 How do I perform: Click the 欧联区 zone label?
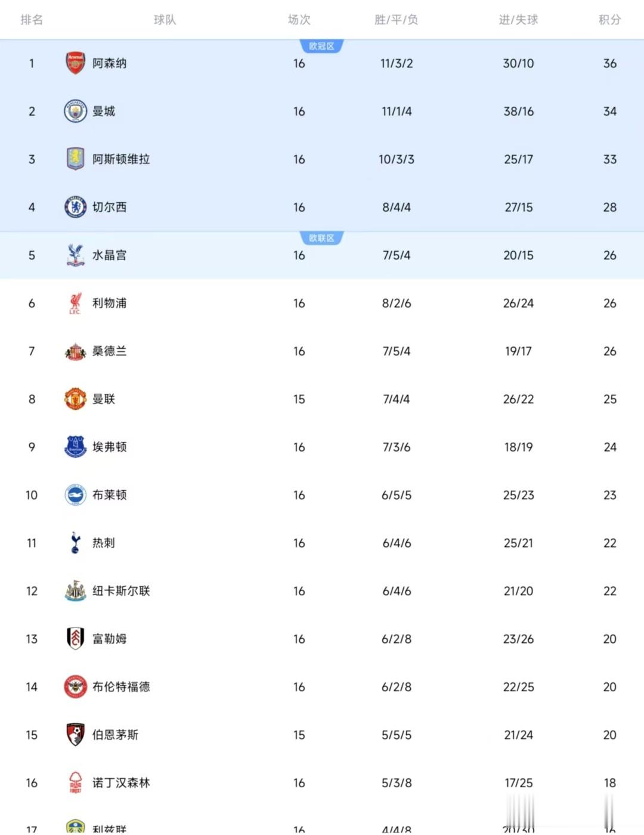321,239
